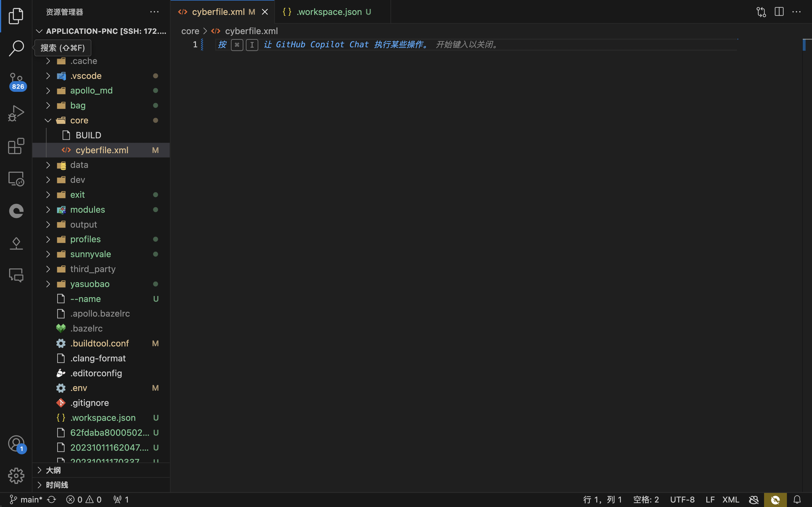Open the Run and Debug view

coord(16,113)
